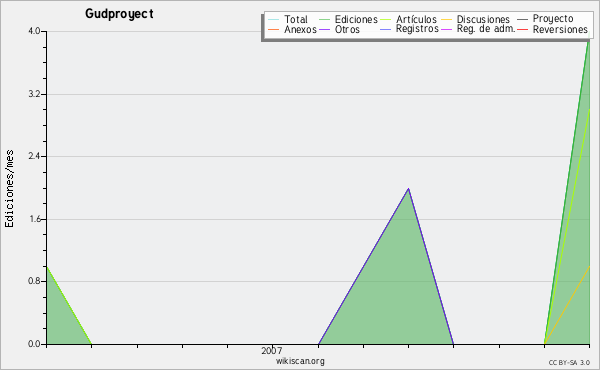Click the 0.0 y-axis value

click(34, 344)
